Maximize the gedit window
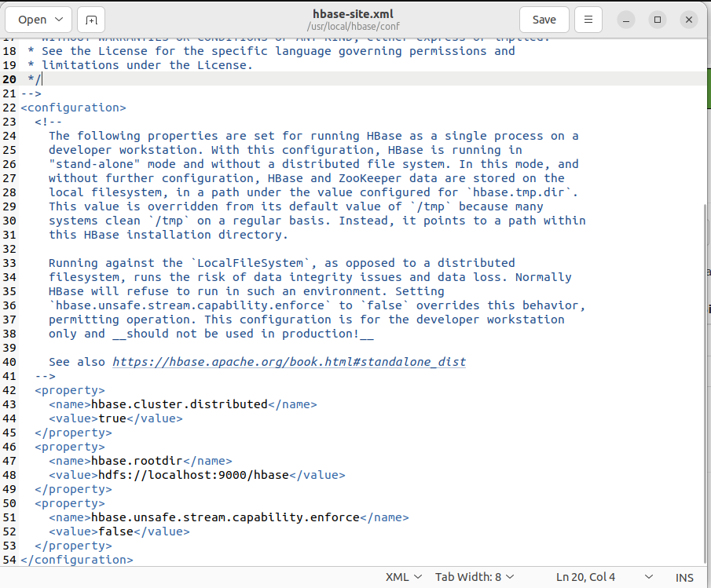711x588 pixels. [657, 20]
